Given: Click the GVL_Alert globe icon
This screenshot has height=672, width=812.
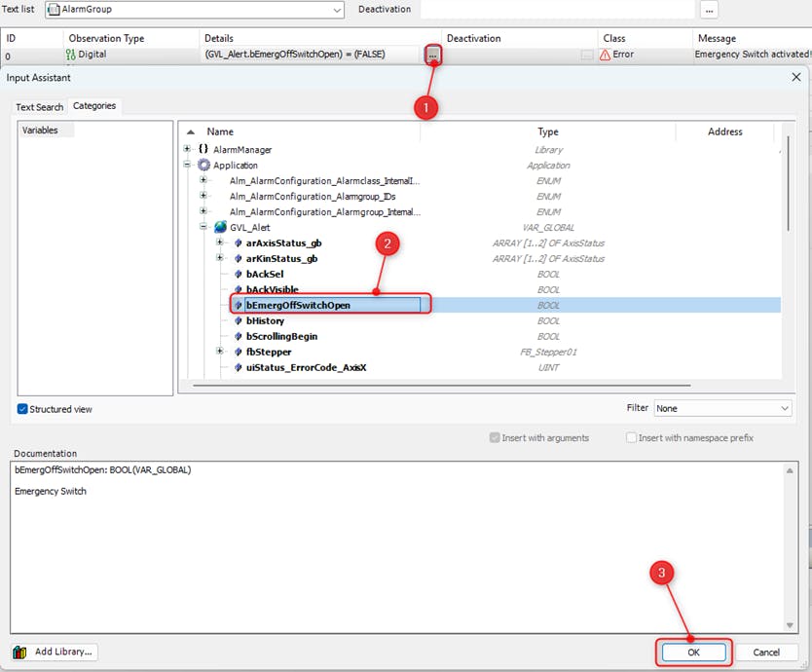Looking at the screenshot, I should coord(220,228).
